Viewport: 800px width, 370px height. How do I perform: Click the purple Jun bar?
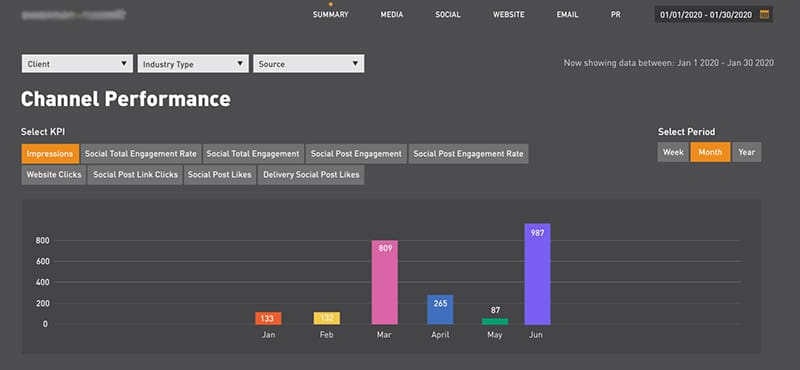point(537,274)
